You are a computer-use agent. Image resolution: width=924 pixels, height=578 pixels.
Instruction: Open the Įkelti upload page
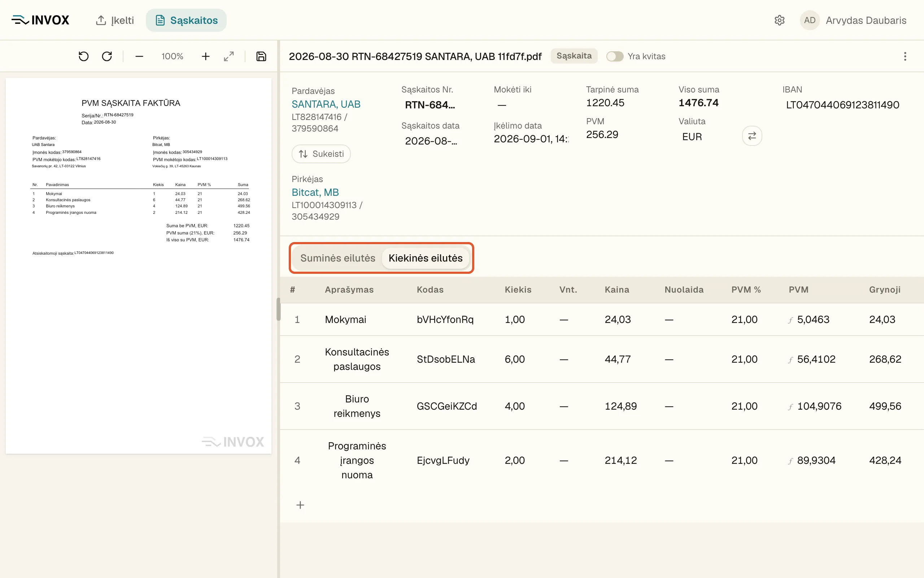tap(114, 20)
